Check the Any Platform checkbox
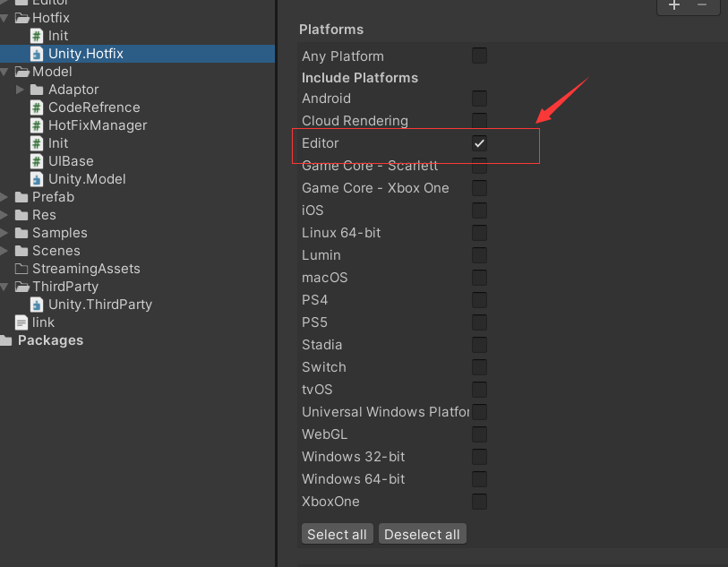 click(479, 55)
